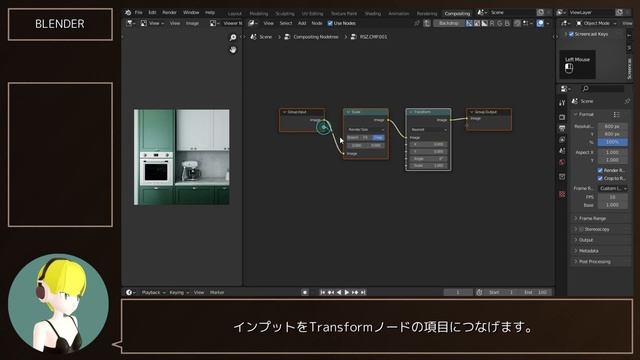Screen dimensions: 640x360
Task: Collapse the Format panel
Action: (x=584, y=115)
